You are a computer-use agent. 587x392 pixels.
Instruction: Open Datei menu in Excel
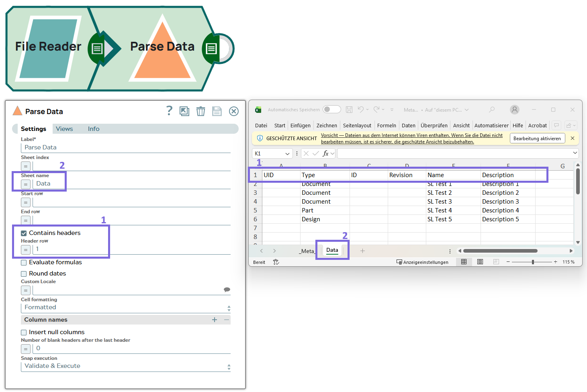[261, 125]
